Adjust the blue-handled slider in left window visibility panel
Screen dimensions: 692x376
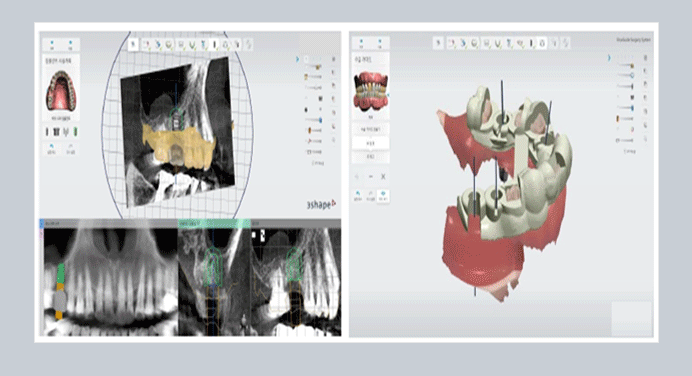tap(314, 120)
